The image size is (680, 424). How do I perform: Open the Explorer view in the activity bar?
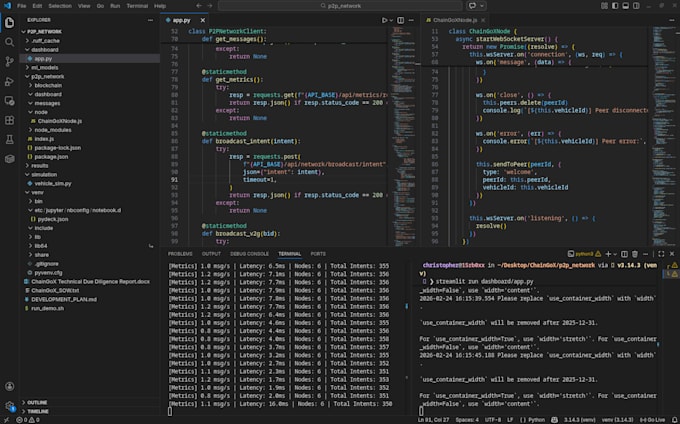click(9, 22)
